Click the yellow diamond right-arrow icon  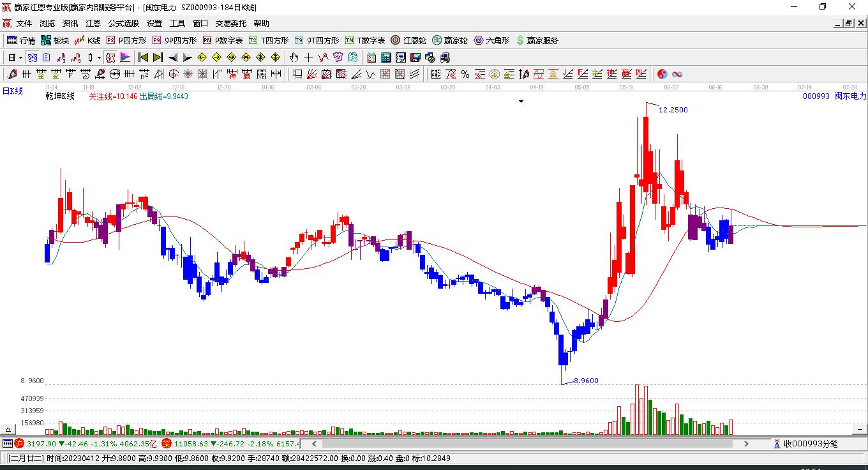pos(217,57)
